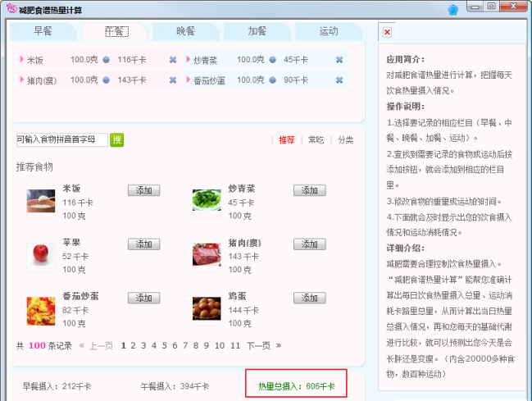532x401 pixels.
Task: Click the 番茄炒蛋 dish thumbnail
Action: pyautogui.click(x=41, y=311)
